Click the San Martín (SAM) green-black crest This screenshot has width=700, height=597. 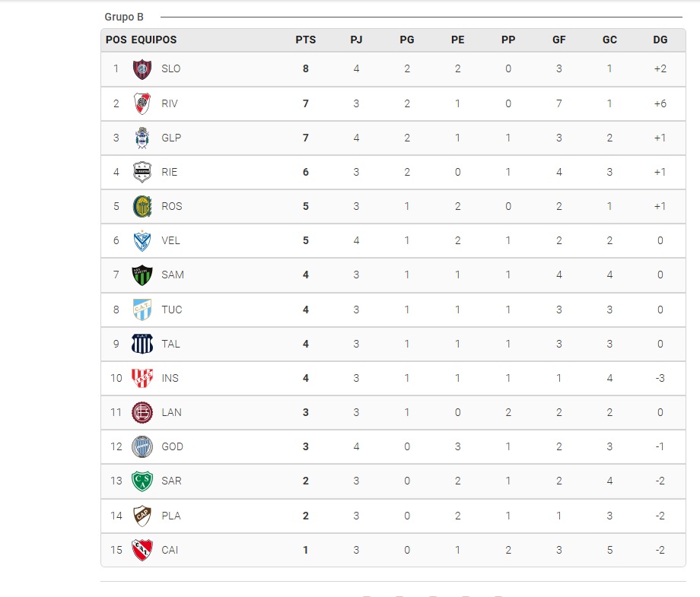tap(142, 275)
